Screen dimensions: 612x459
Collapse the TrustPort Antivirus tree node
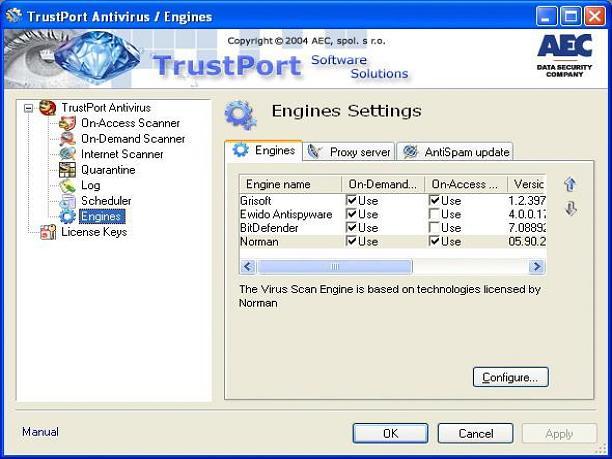coord(28,108)
